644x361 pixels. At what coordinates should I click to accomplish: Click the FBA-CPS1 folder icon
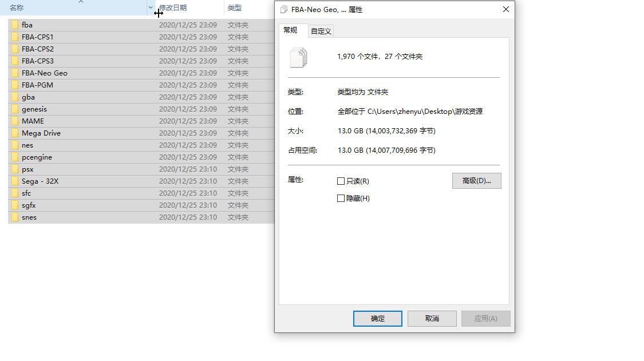(x=15, y=37)
